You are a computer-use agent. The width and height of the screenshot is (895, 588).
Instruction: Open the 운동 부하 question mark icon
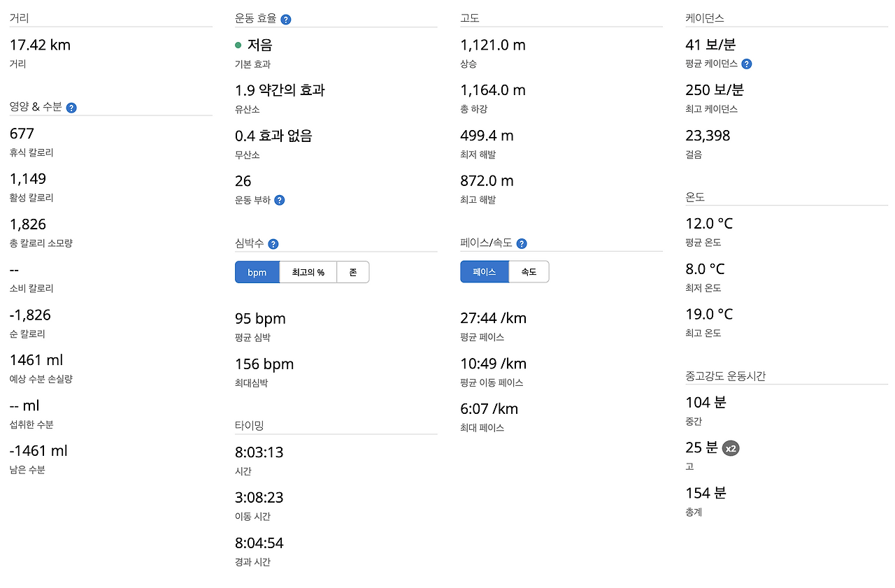point(280,200)
